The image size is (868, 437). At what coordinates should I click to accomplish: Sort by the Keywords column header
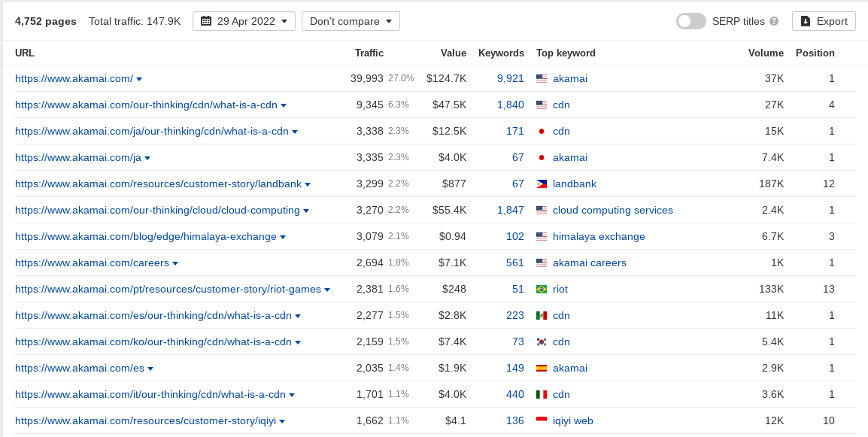pyautogui.click(x=501, y=53)
